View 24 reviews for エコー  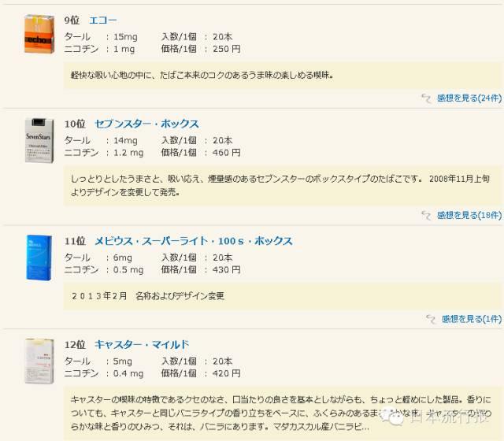click(x=469, y=98)
